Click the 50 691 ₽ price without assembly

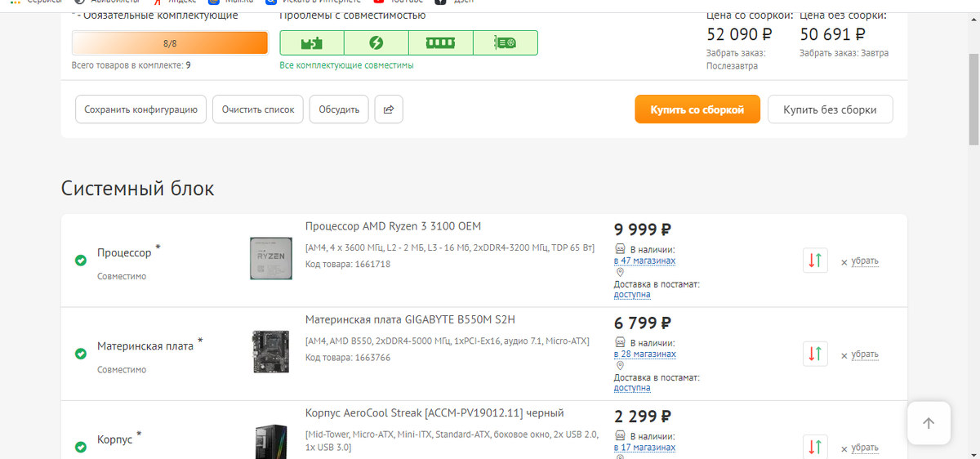[833, 35]
